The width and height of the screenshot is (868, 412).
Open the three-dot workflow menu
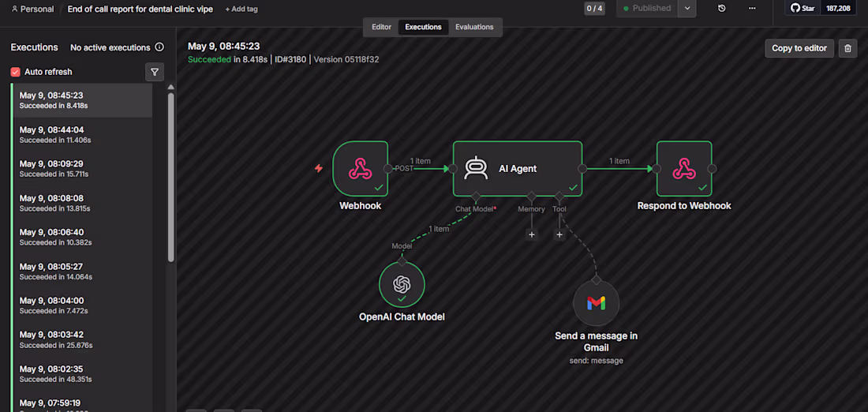[752, 9]
